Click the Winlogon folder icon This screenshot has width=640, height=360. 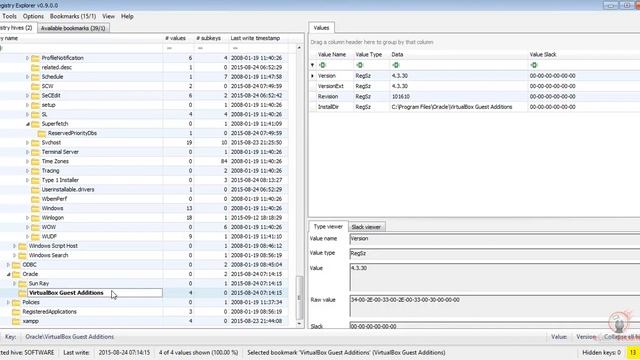[x=36, y=218]
